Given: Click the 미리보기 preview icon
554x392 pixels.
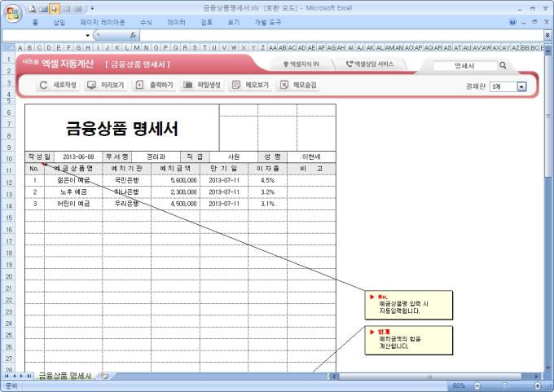Looking at the screenshot, I should click(91, 86).
